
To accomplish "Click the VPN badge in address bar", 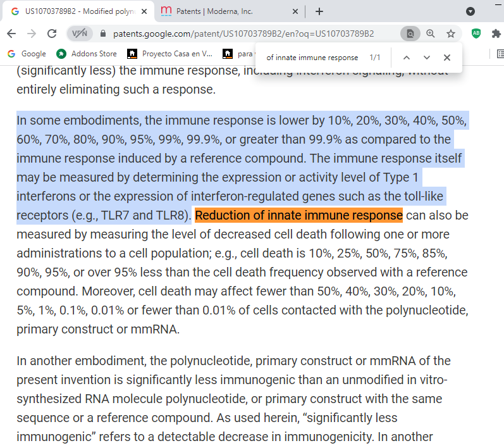I will click(80, 34).
